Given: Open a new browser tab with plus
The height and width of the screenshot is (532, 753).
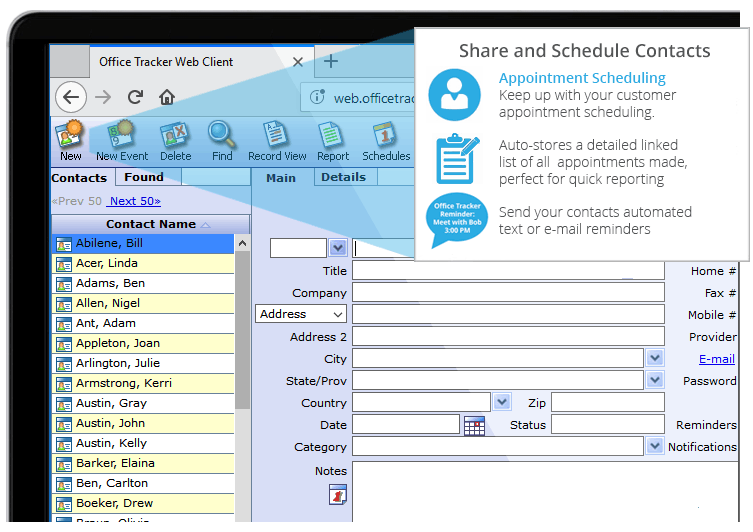Looking at the screenshot, I should tap(330, 61).
